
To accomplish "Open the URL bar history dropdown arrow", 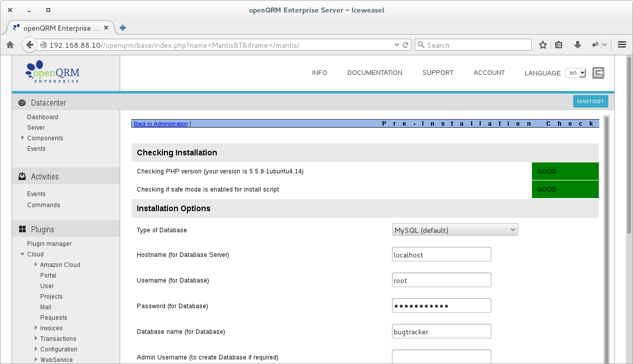I will pyautogui.click(x=397, y=45).
